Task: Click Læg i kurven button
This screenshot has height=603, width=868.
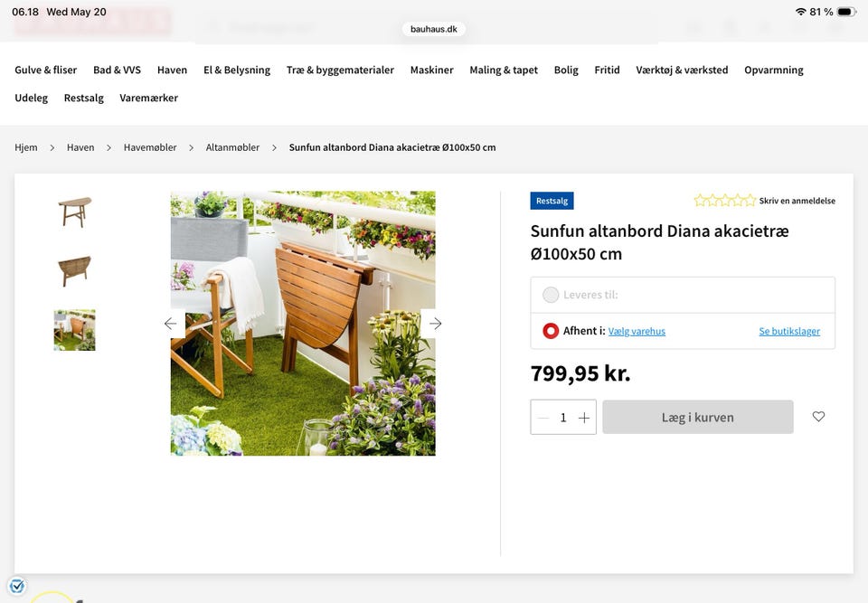Action: (697, 417)
